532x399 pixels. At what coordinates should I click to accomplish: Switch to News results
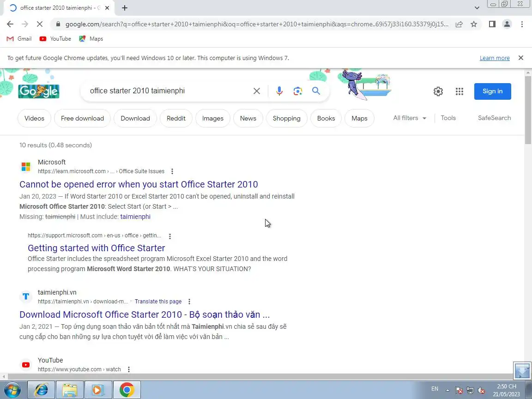click(x=248, y=118)
